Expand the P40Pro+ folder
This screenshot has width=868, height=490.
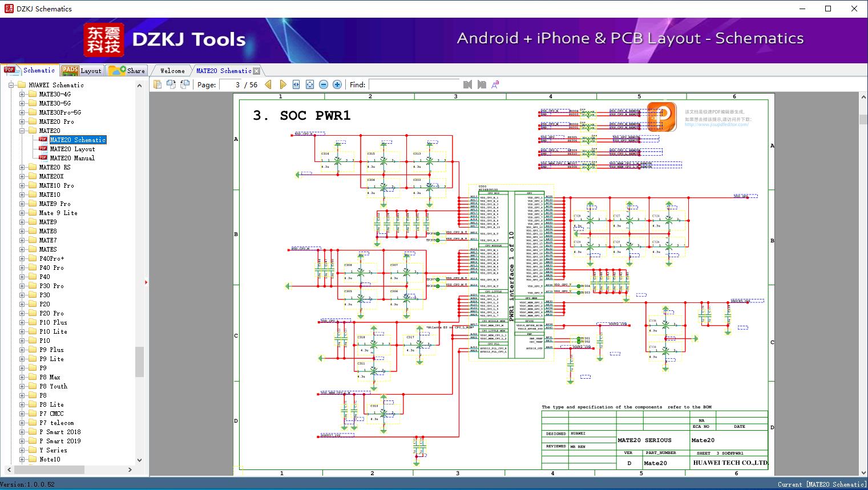22,258
